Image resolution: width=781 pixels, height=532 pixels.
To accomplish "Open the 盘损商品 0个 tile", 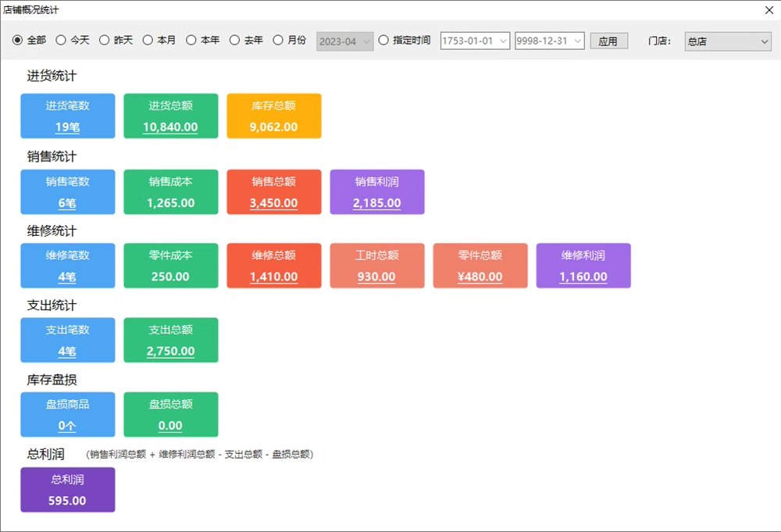I will [x=68, y=415].
